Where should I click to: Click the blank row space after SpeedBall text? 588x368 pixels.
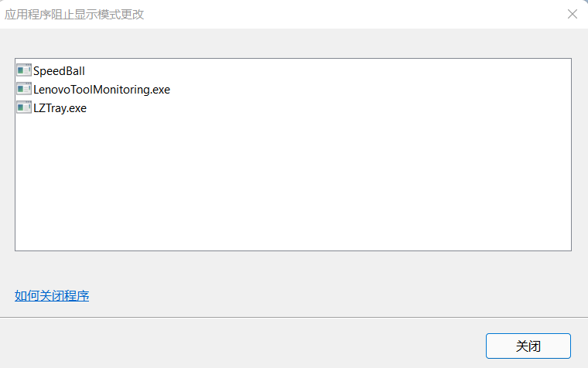pos(326,71)
